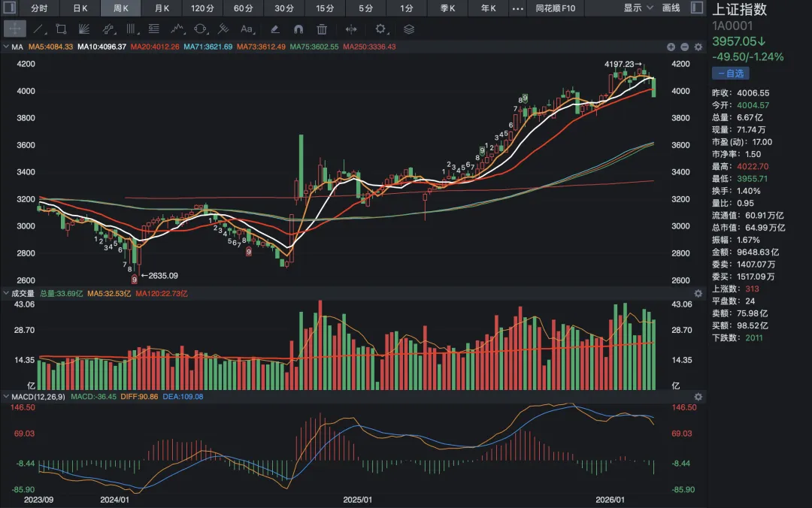
Task: Select the brush highlighter tool
Action: pos(275,29)
